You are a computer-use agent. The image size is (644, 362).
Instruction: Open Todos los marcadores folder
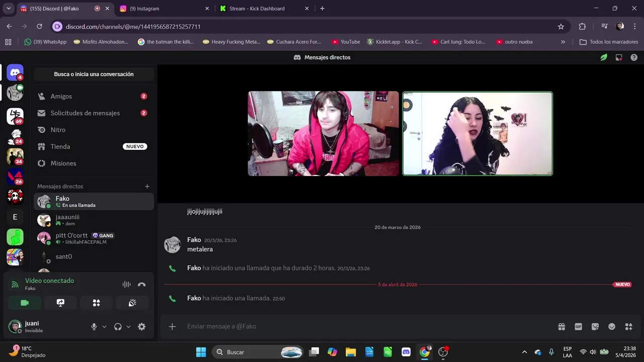(609, 42)
